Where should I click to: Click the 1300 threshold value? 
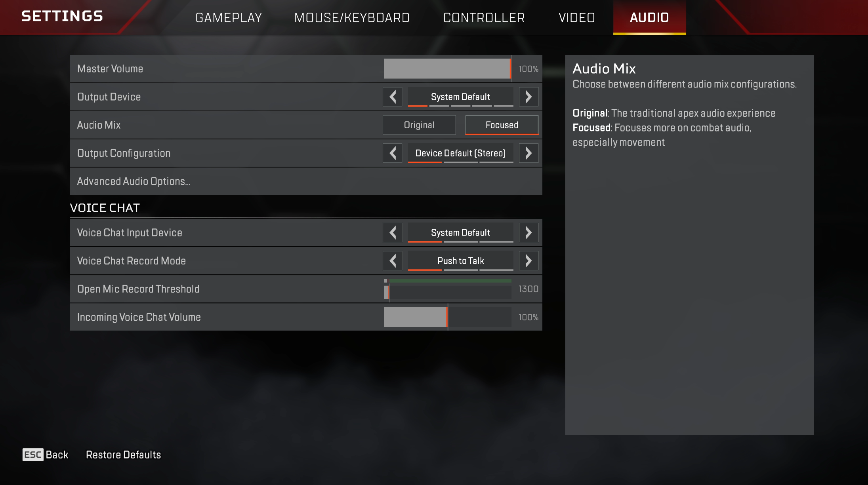(528, 289)
